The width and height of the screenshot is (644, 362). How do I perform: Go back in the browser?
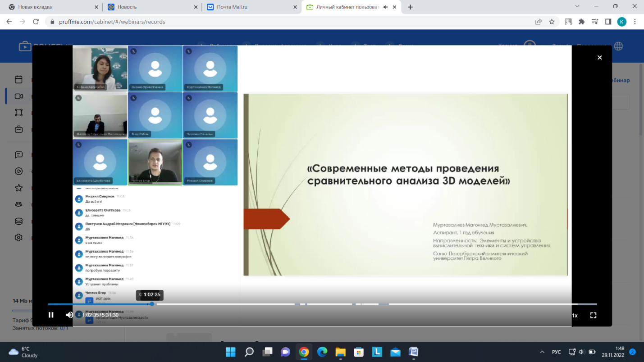(x=9, y=22)
